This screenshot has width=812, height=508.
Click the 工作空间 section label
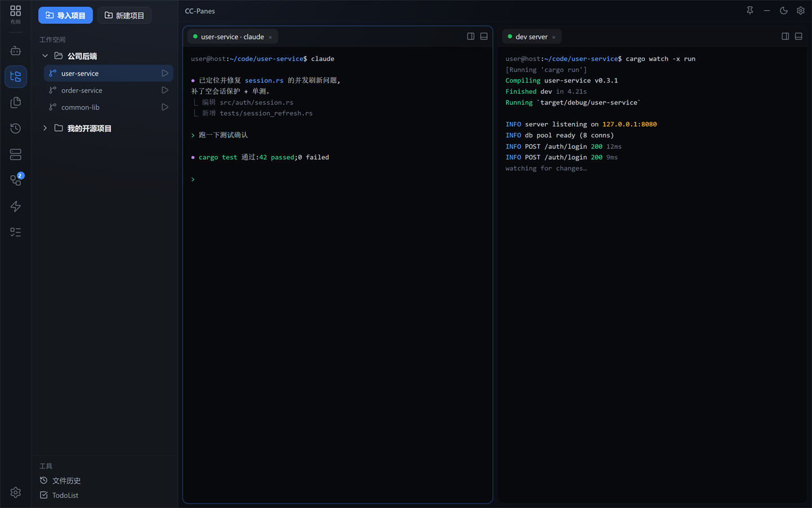coord(52,40)
